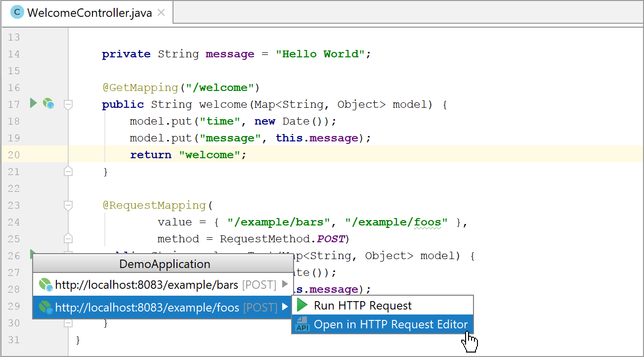644x357 pixels.
Task: Click line number 20 in the gutter
Action: [x=14, y=155]
